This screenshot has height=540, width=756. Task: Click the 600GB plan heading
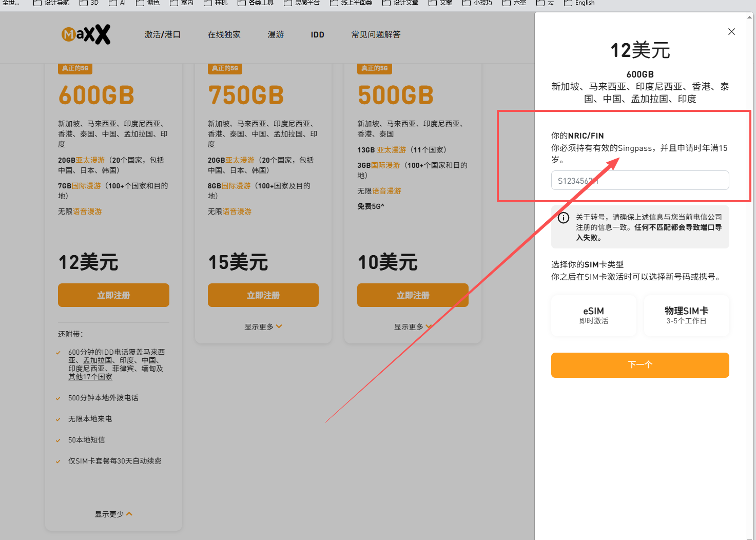(96, 95)
